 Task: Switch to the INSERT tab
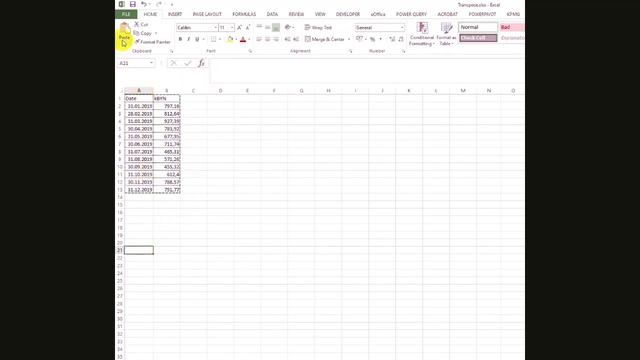click(x=175, y=14)
